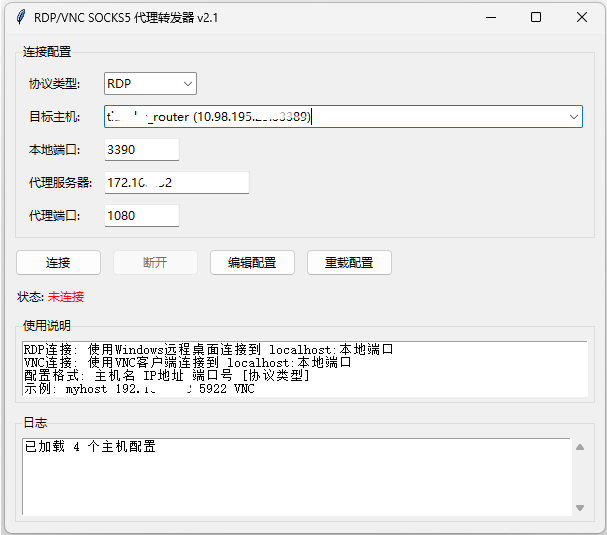Click the log scrollbar down arrow
Image resolution: width=607 pixels, height=535 pixels.
[x=580, y=508]
